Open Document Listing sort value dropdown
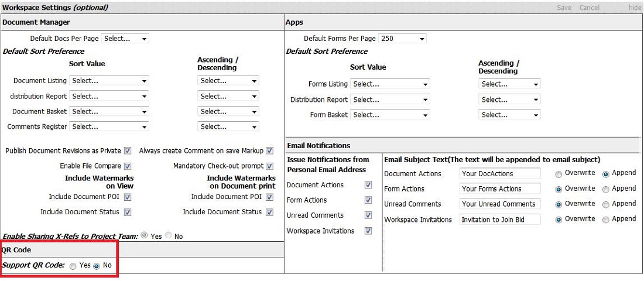 pyautogui.click(x=109, y=81)
